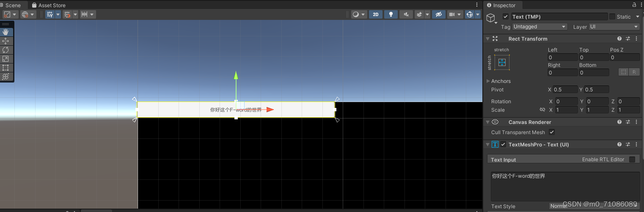Select the Rotate tool

(x=6, y=50)
